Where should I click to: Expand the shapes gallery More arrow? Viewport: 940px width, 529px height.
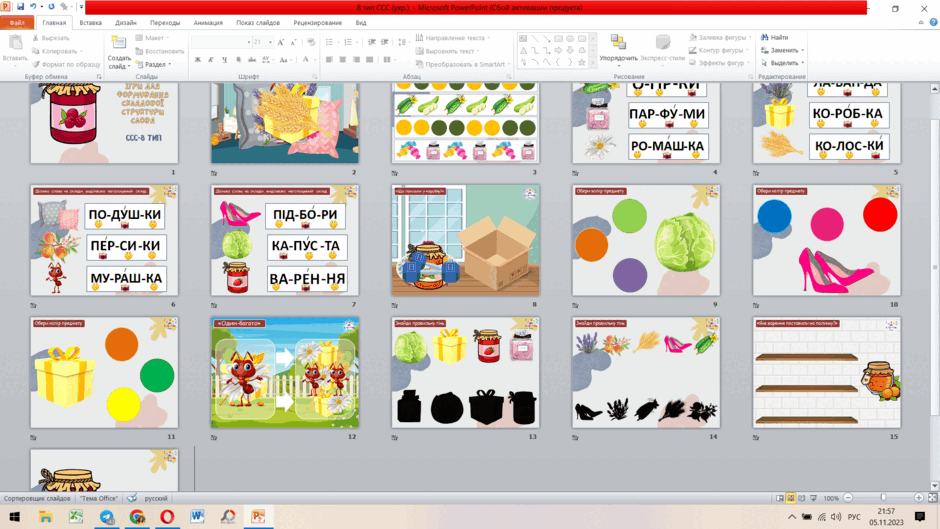(593, 62)
